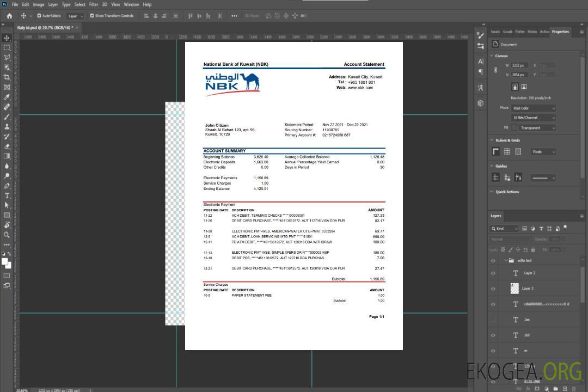The image size is (588, 392).
Task: Open the Glyphs panel icon
Action: tap(481, 88)
